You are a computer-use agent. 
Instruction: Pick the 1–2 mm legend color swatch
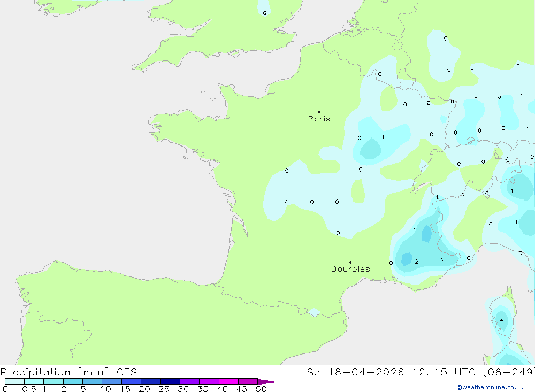[53, 381]
